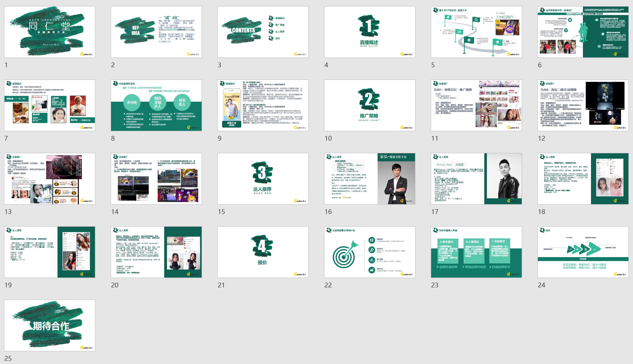Select slide 1 同仁堂 title thumbnail
The height and width of the screenshot is (364, 633).
[x=49, y=32]
